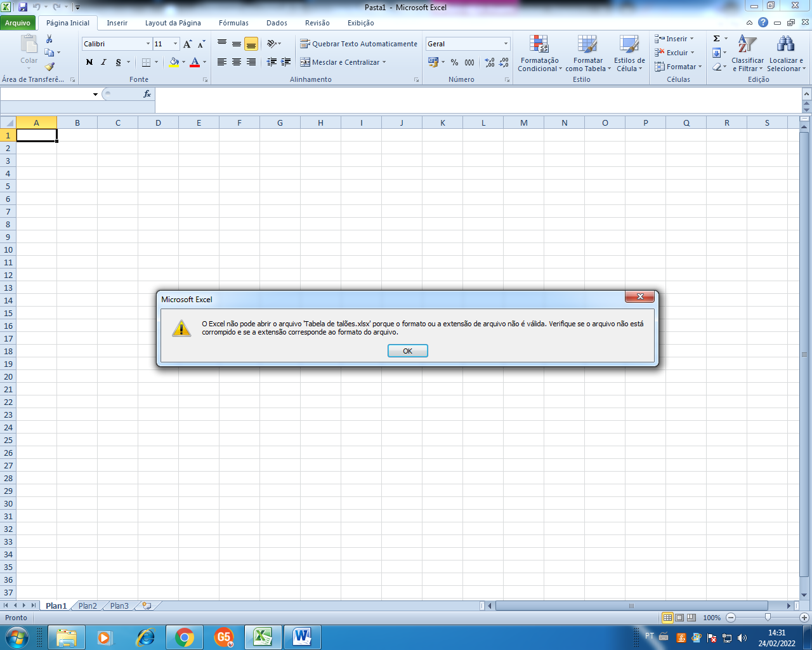Align text left

tap(222, 62)
